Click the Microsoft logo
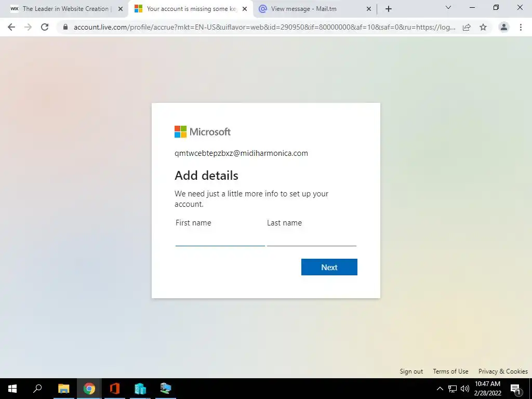The height and width of the screenshot is (399, 532). 203,131
